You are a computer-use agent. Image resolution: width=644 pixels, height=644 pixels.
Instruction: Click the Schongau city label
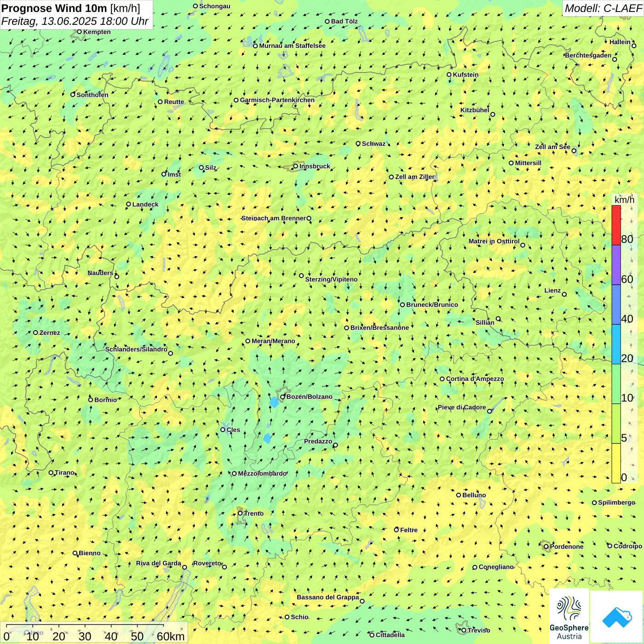tap(214, 6)
